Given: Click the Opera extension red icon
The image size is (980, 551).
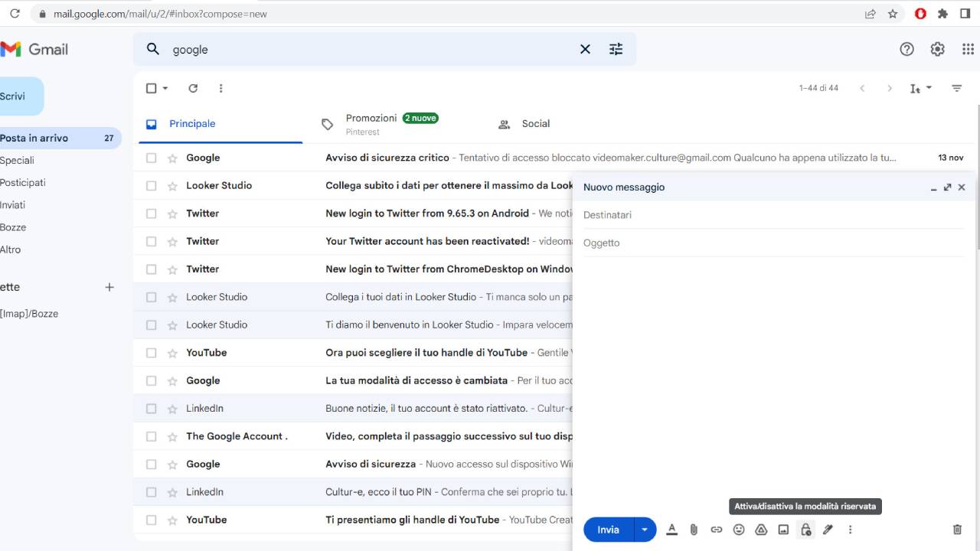Looking at the screenshot, I should (921, 14).
